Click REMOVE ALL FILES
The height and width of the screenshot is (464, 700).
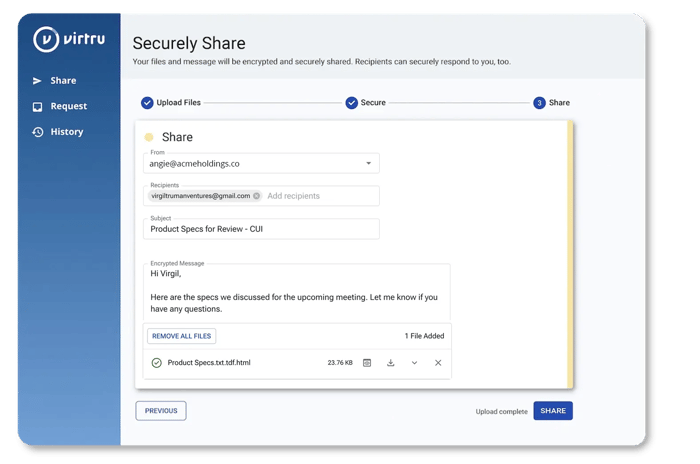[181, 336]
